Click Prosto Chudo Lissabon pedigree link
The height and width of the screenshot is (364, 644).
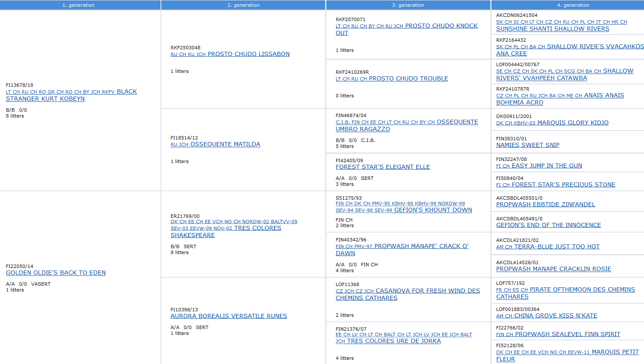(x=248, y=54)
